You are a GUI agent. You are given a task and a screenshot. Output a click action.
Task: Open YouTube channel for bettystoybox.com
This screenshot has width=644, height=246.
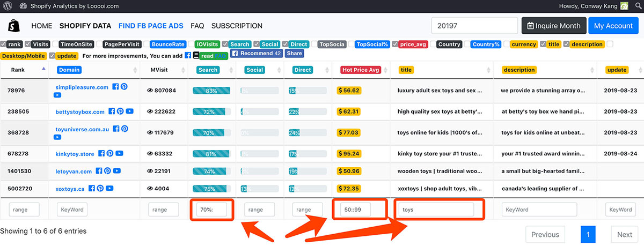[x=129, y=111]
